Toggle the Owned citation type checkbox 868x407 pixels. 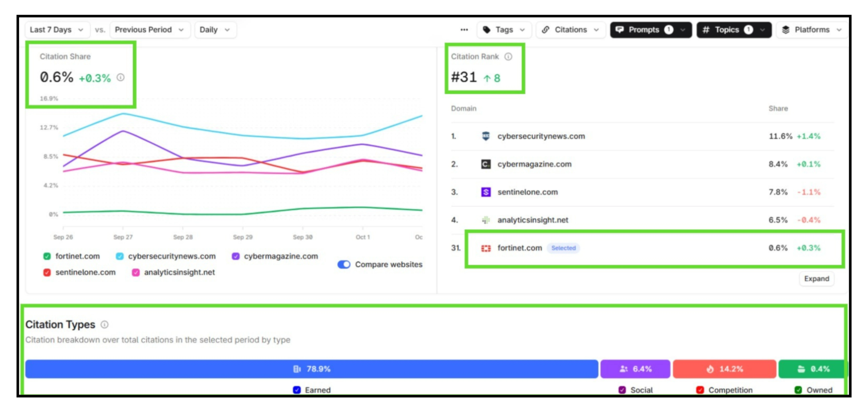click(x=798, y=390)
